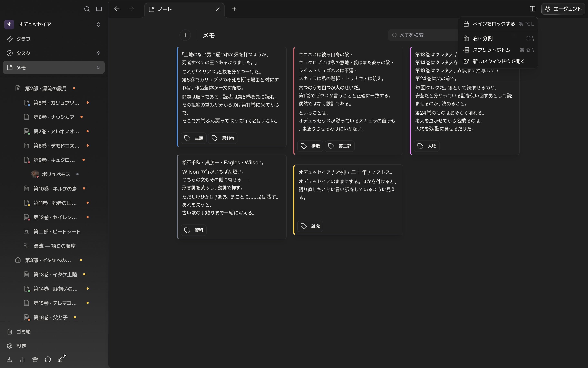Open 第10巻 · キルケの島 document
This screenshot has width=588, height=368.
(x=55, y=189)
